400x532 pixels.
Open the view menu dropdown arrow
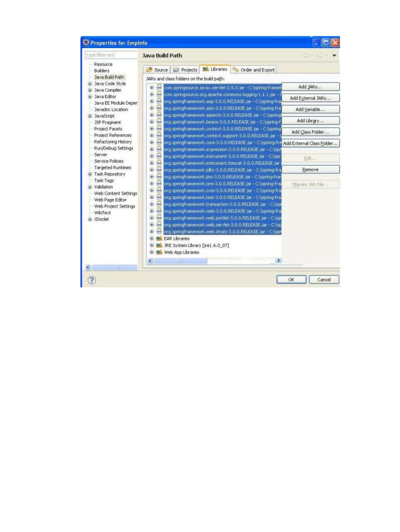(334, 55)
